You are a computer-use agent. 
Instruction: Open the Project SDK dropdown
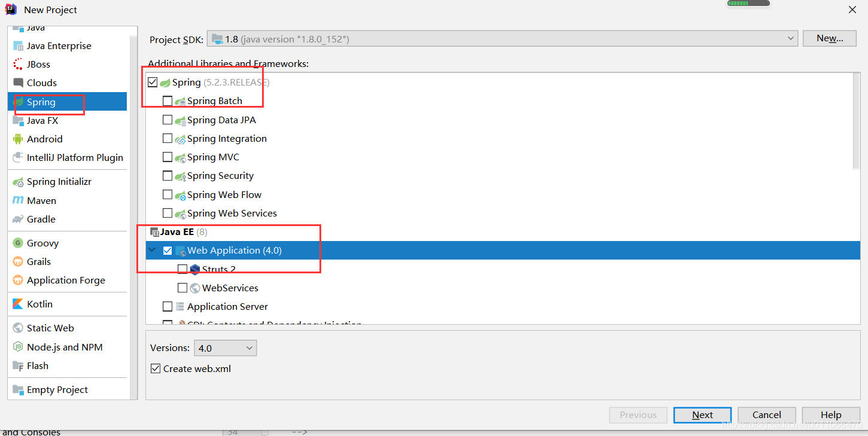click(x=502, y=39)
